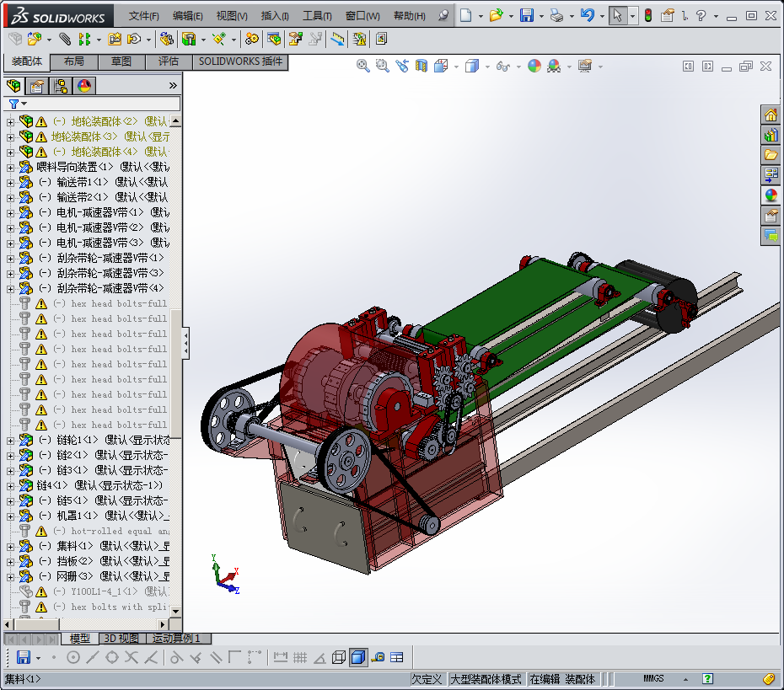Image resolution: width=784 pixels, height=690 pixels.
Task: Open the 工具(T) menu
Action: (x=317, y=16)
